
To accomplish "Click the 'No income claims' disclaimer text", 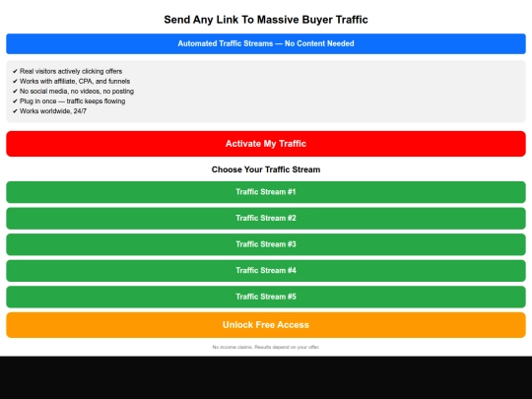I will pyautogui.click(x=266, y=347).
